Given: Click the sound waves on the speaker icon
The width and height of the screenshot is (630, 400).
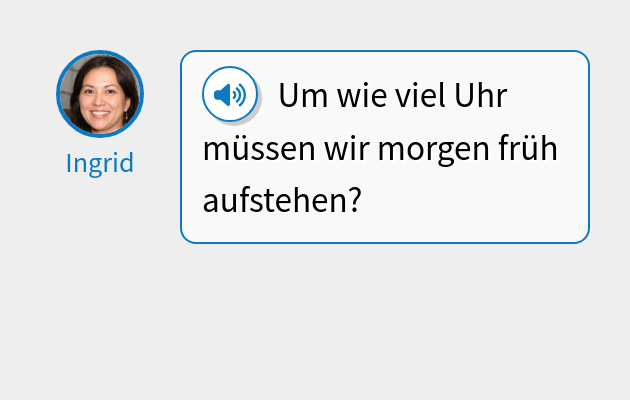Looking at the screenshot, I should click(239, 95).
